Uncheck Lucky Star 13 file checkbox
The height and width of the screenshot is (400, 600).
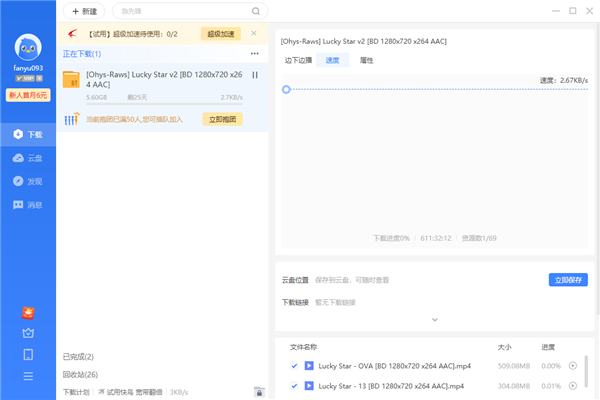(x=294, y=385)
